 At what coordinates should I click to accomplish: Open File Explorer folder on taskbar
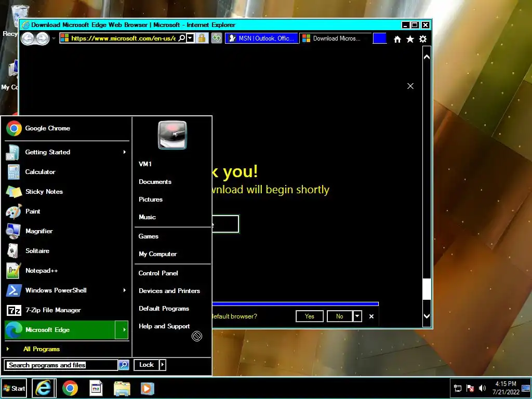tap(122, 389)
